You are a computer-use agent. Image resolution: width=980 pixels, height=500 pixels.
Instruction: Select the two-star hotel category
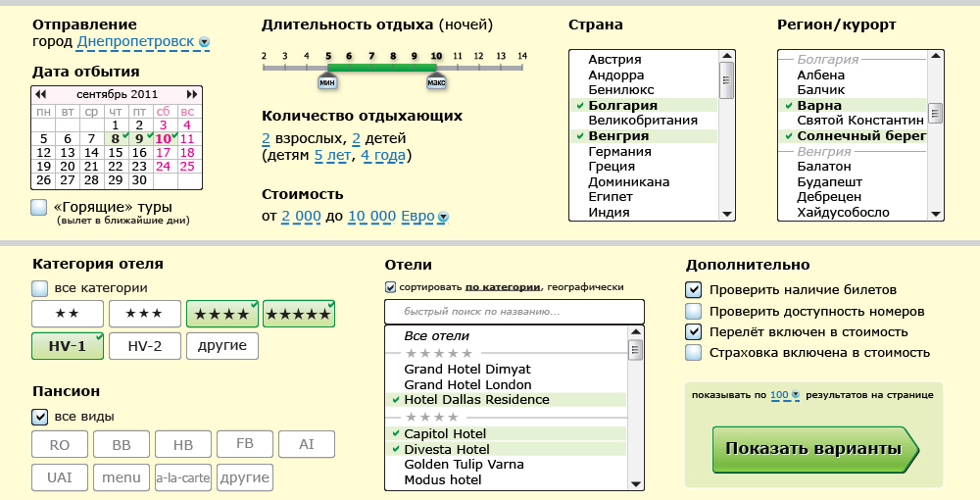click(x=68, y=314)
